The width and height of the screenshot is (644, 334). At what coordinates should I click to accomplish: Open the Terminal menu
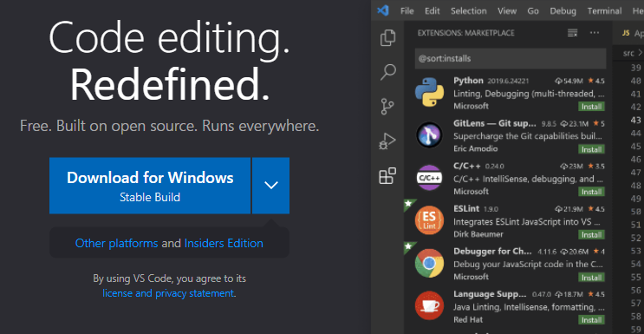604,11
